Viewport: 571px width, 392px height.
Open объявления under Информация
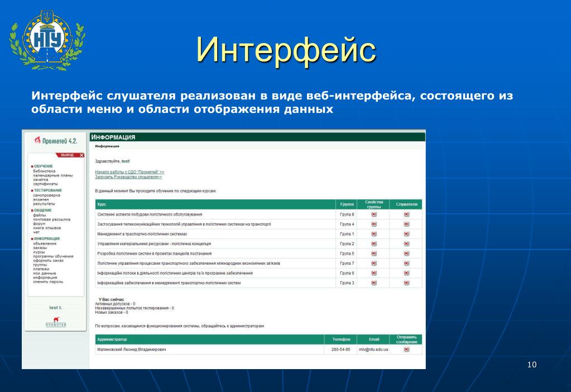point(45,243)
